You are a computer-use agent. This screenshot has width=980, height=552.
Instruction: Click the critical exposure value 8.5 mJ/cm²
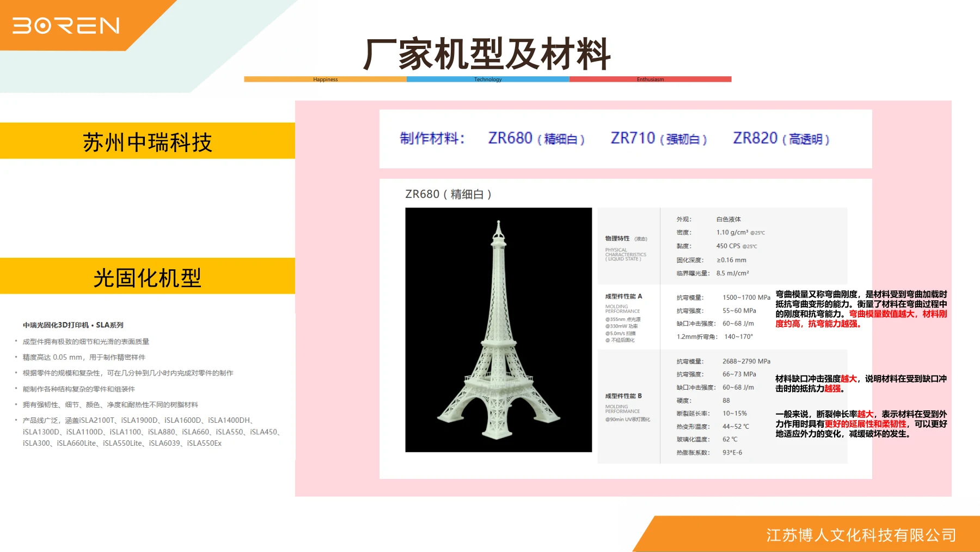pos(732,274)
